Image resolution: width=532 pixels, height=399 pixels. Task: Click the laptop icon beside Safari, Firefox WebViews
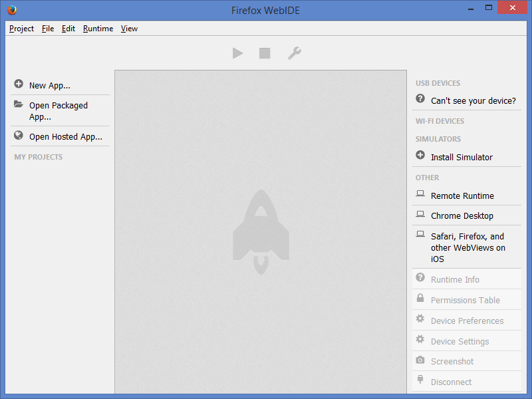coord(420,234)
